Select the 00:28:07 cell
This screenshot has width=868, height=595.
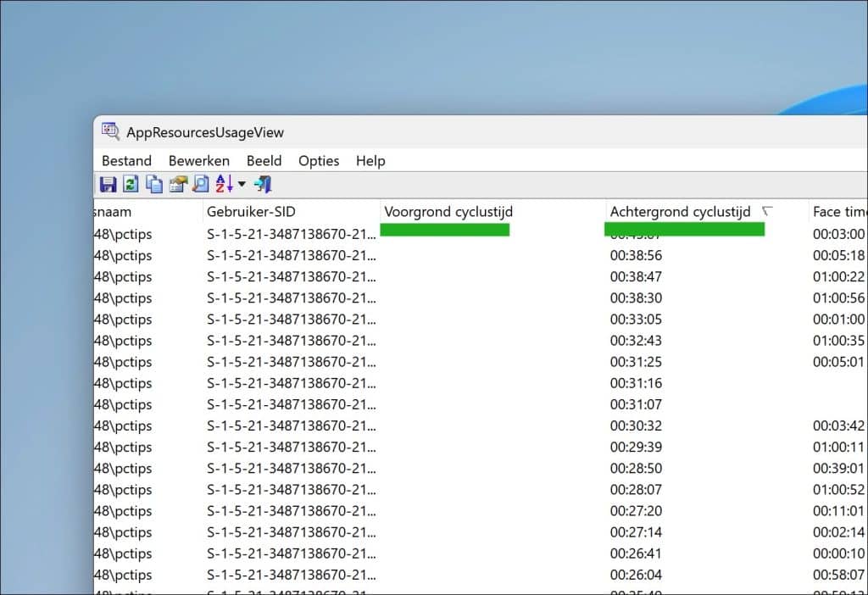[636, 490]
